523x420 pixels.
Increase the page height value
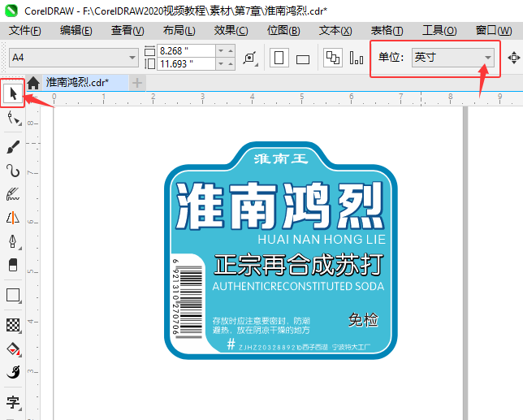click(x=231, y=63)
